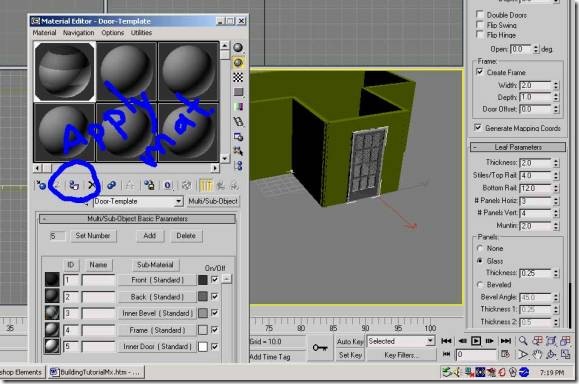The width and height of the screenshot is (579, 384).
Task: Click the frame Width spinner arrows
Action: click(x=556, y=85)
